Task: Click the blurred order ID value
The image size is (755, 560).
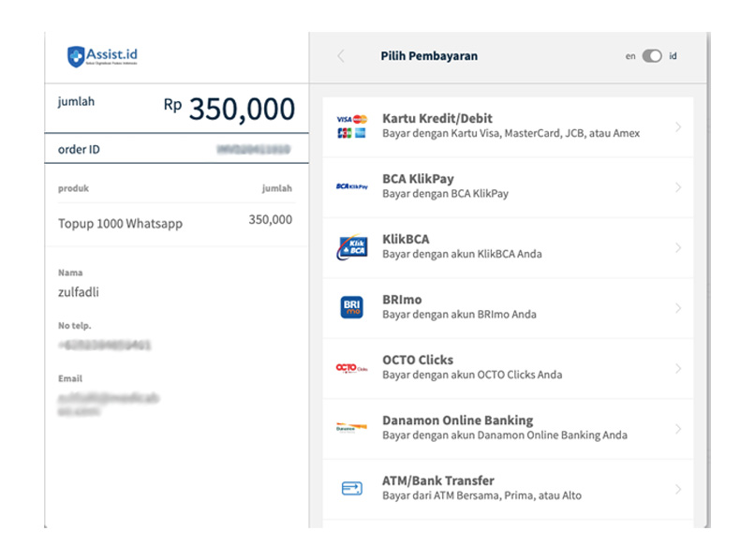Action: (x=253, y=149)
